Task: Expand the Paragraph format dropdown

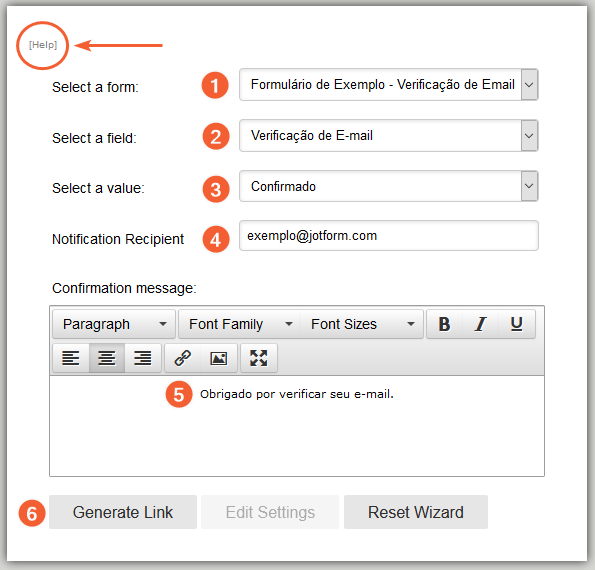Action: (x=114, y=324)
